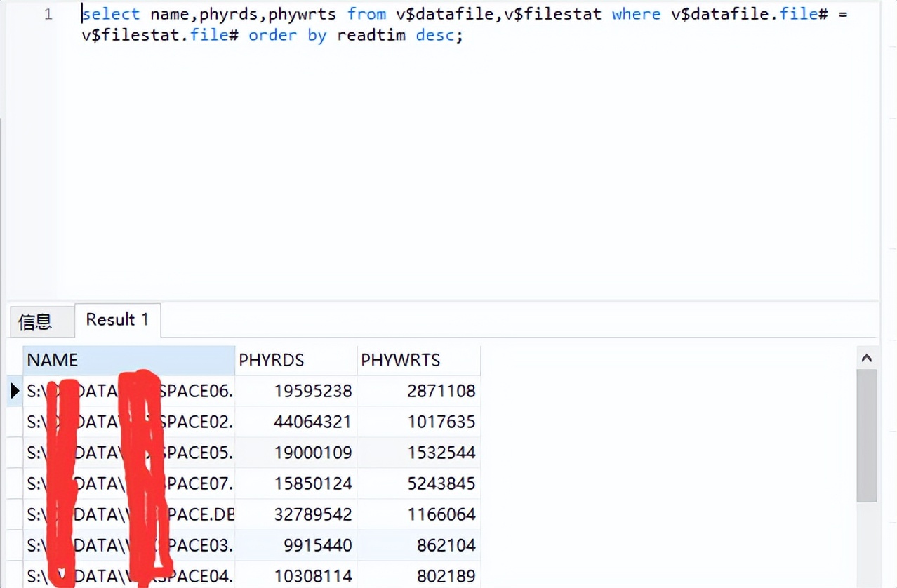897x588 pixels.
Task: Click the current row indicator arrow
Action: (x=15, y=391)
